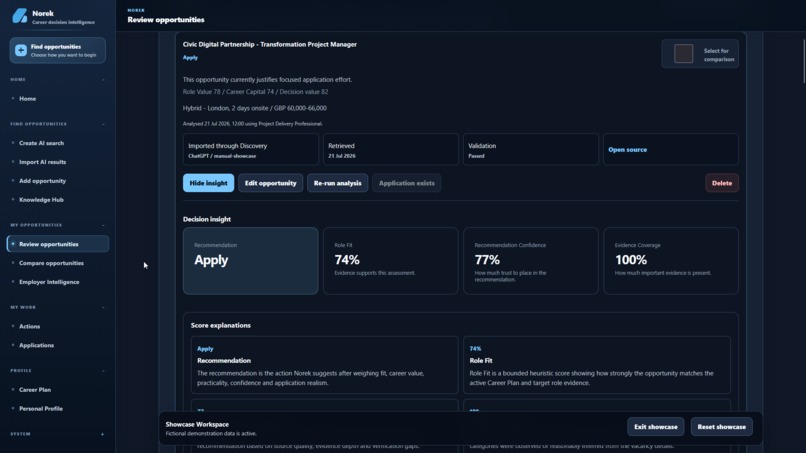Click Exit showcase button
Screen dimensions: 806x453
click(655, 427)
